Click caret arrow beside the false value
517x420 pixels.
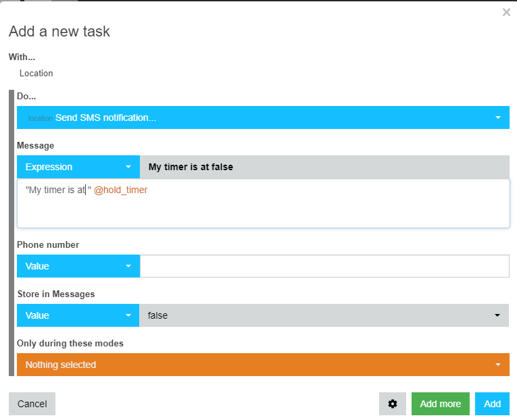click(x=497, y=315)
